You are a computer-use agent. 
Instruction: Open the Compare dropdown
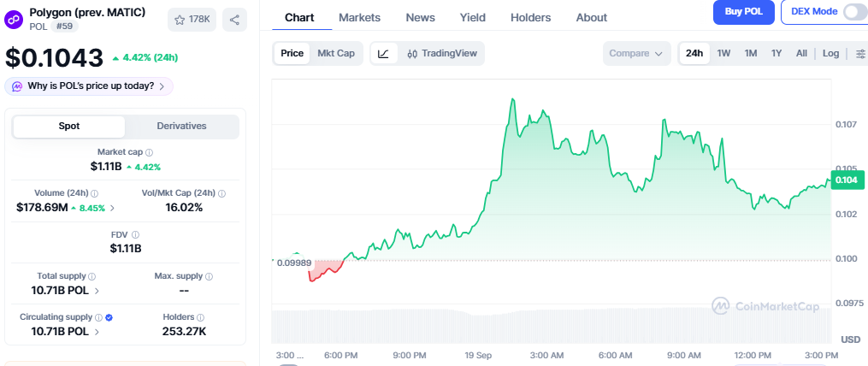coord(636,54)
